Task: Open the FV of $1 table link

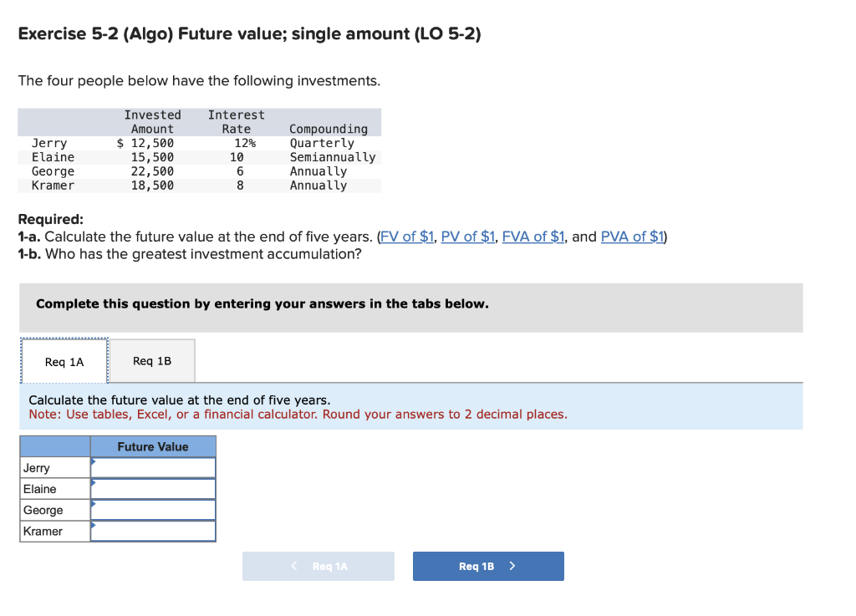Action: point(407,237)
